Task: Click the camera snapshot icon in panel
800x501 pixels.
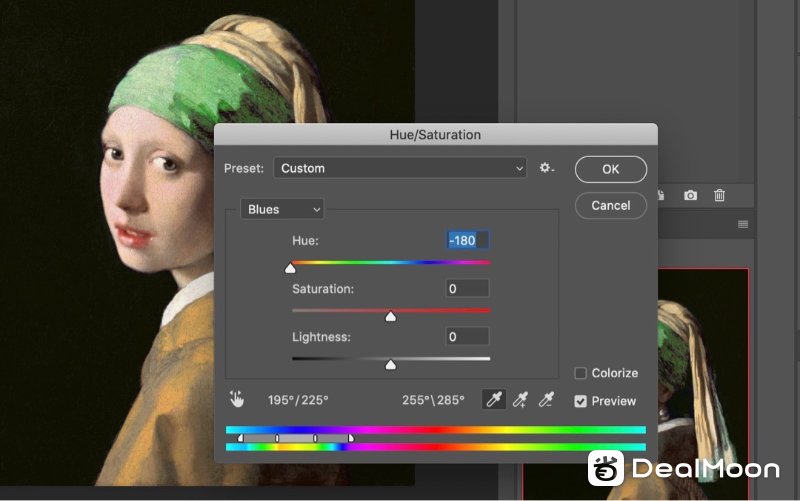Action: click(690, 195)
